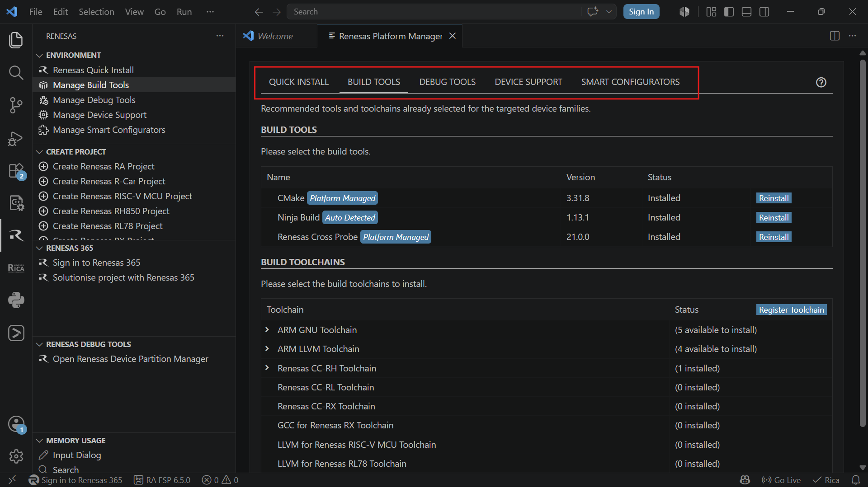
Task: Open the Copilot chat icon in title bar
Action: point(593,12)
